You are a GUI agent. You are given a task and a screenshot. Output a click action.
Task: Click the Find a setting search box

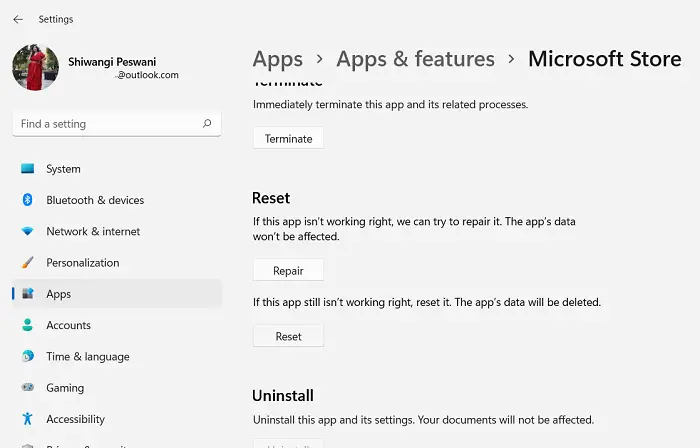coord(117,124)
